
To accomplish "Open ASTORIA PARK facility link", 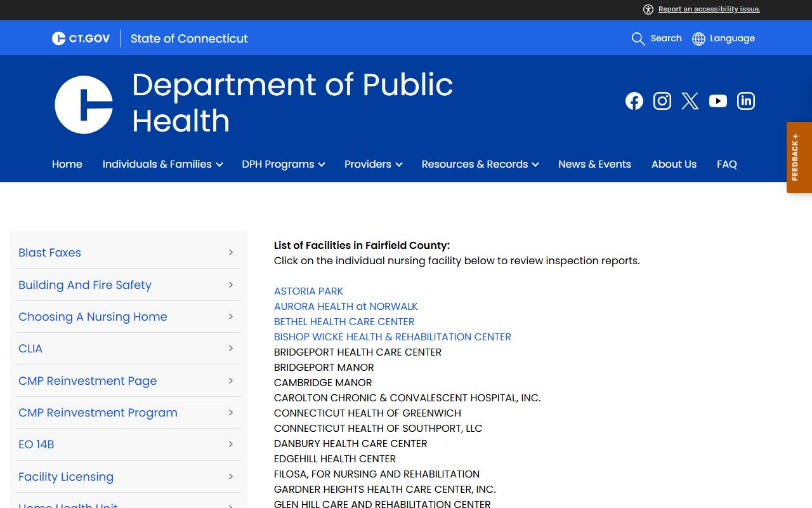I will (308, 291).
